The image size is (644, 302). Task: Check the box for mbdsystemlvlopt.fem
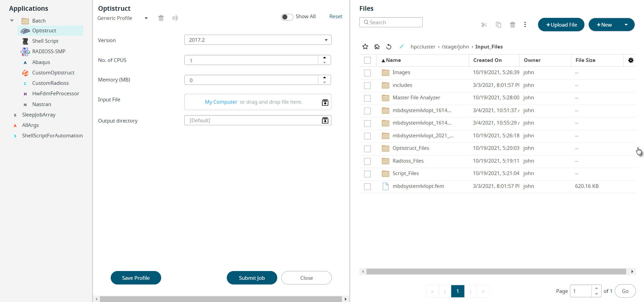point(367,187)
